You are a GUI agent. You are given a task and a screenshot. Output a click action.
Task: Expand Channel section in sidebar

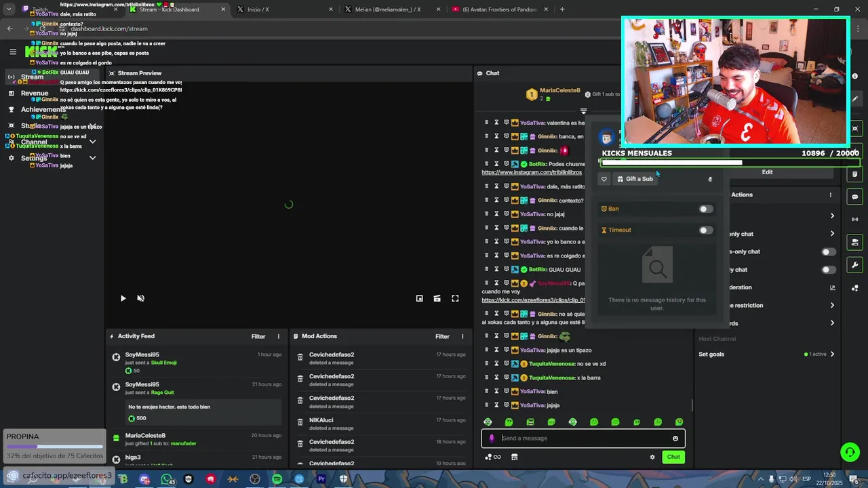coord(93,142)
